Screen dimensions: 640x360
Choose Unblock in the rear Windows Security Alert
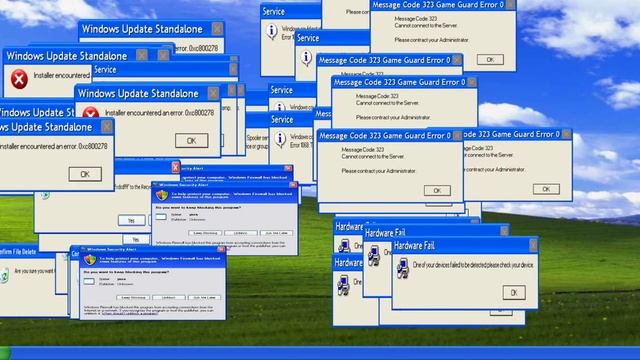coord(240,233)
